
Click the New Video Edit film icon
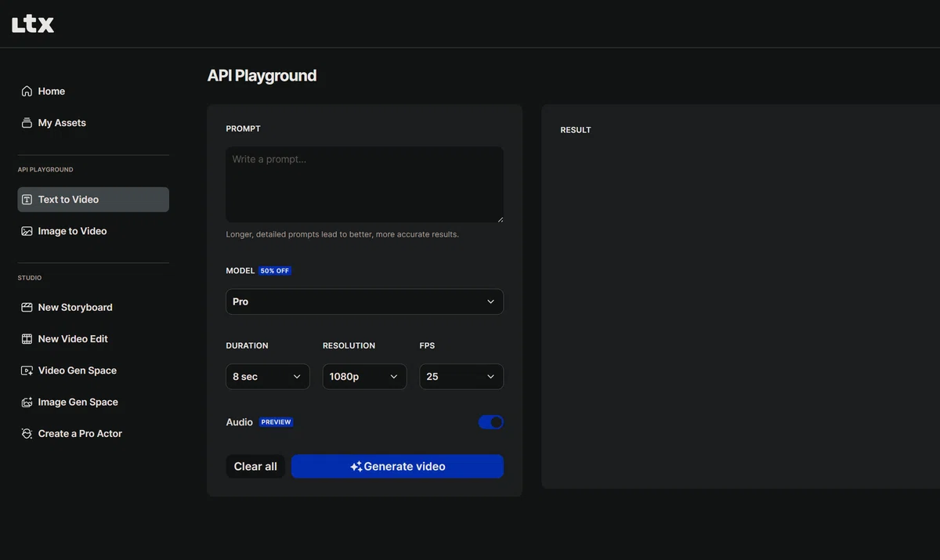click(27, 339)
